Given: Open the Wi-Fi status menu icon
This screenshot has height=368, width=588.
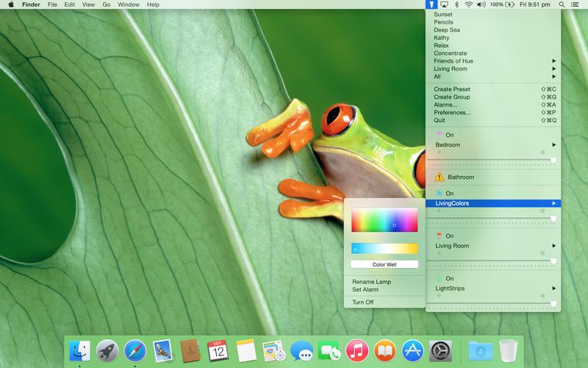Looking at the screenshot, I should pyautogui.click(x=468, y=4).
